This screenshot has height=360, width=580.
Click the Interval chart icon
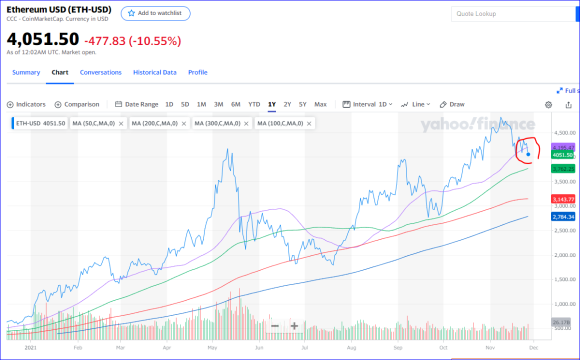coord(346,104)
